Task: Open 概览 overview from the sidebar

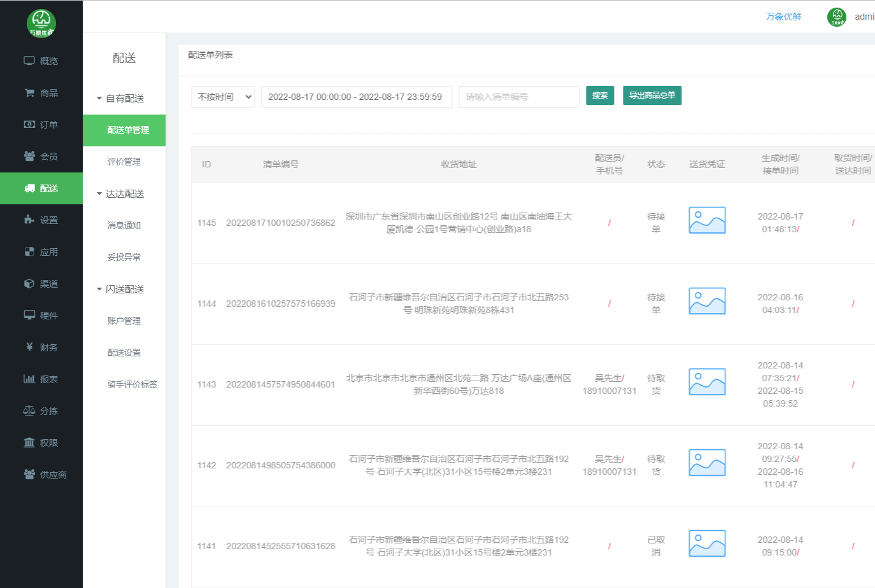Action: [x=41, y=61]
